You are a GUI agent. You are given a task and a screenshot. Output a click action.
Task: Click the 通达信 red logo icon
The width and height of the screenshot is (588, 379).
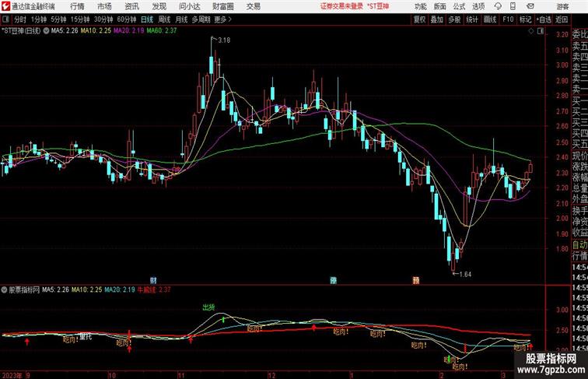coord(5,6)
